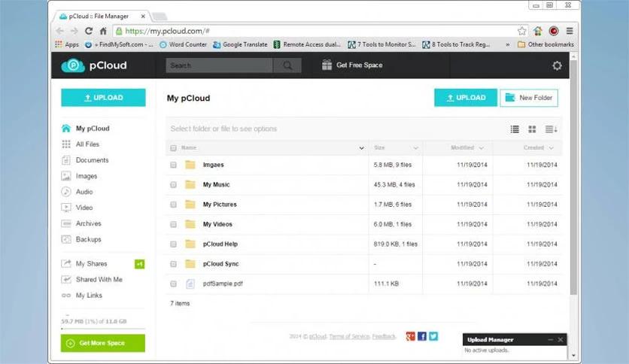
Task: Click the Name column sort arrow
Action: click(x=361, y=148)
